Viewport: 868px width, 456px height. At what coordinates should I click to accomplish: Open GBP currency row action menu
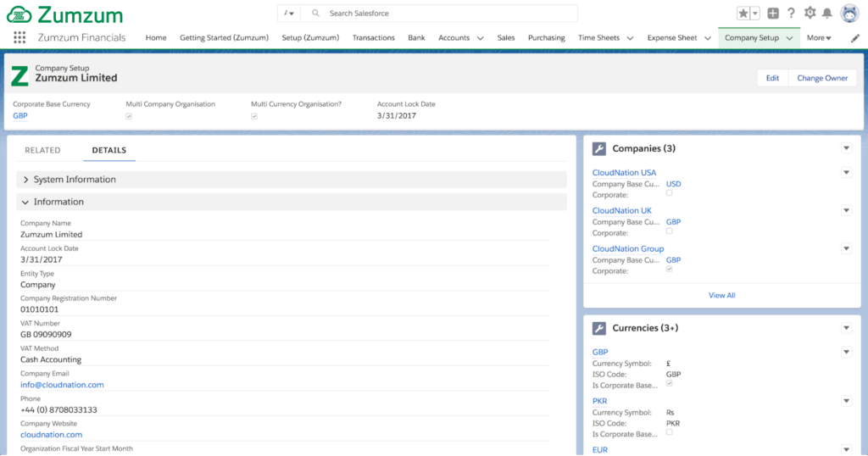[847, 352]
